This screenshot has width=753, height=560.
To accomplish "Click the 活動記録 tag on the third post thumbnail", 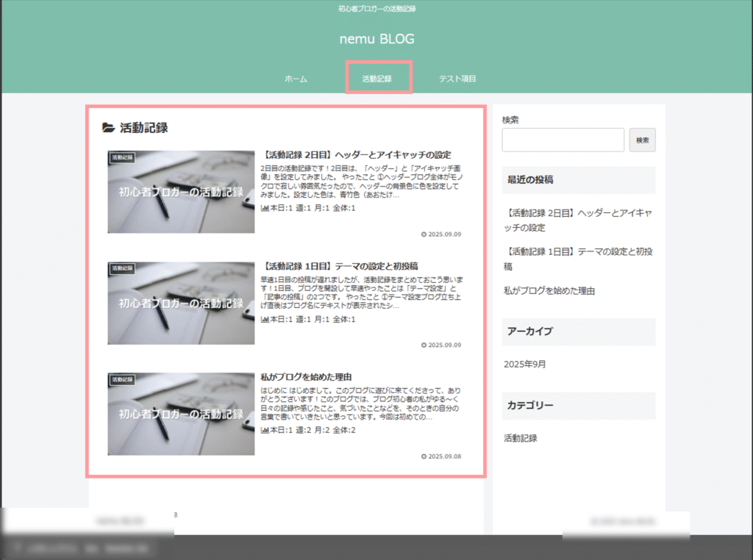I will (123, 379).
